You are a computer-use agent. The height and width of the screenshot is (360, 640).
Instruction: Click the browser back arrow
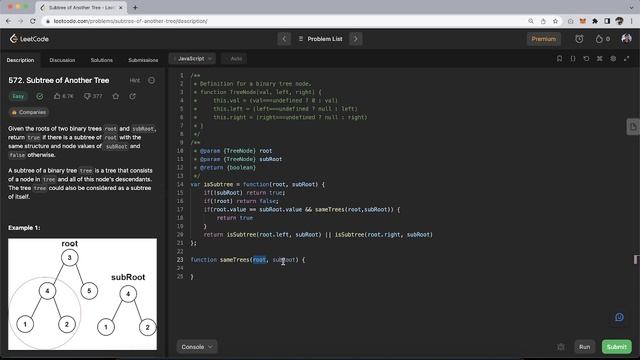tap(9, 21)
